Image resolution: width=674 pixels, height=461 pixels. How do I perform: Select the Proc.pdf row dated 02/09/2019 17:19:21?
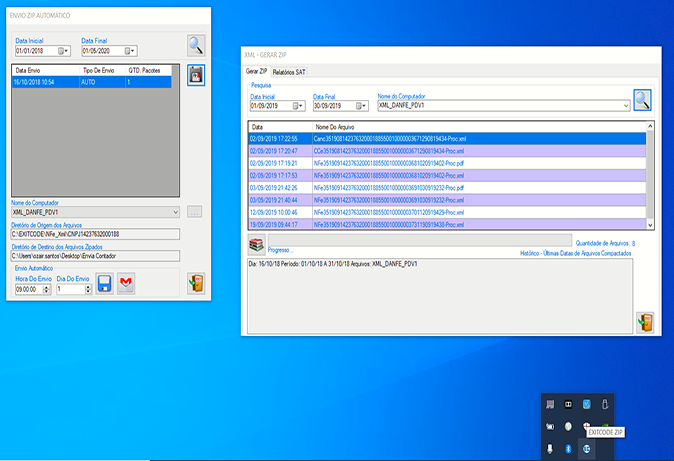447,163
